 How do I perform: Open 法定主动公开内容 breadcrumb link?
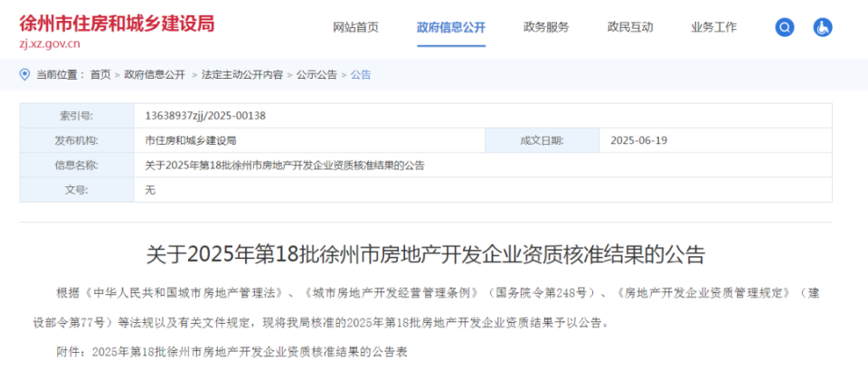(242, 75)
